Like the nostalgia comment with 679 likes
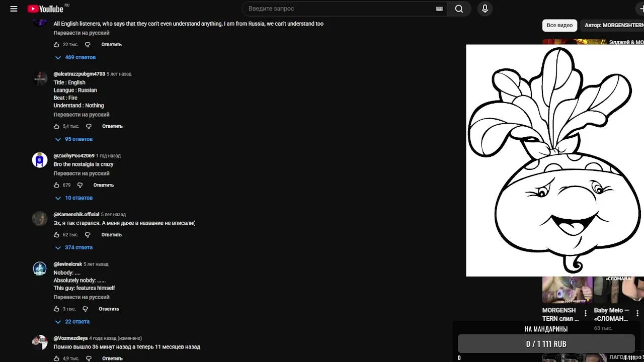The width and height of the screenshot is (644, 362). (x=57, y=186)
